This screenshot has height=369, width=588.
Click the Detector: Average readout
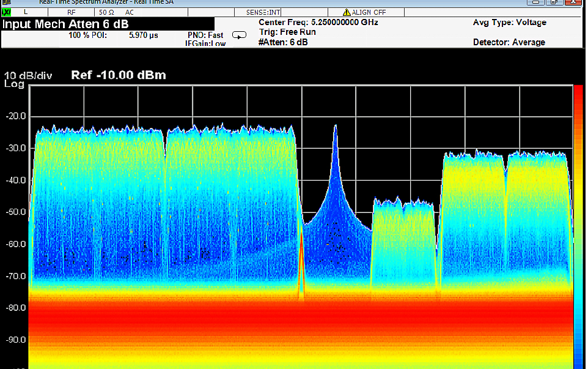509,42
